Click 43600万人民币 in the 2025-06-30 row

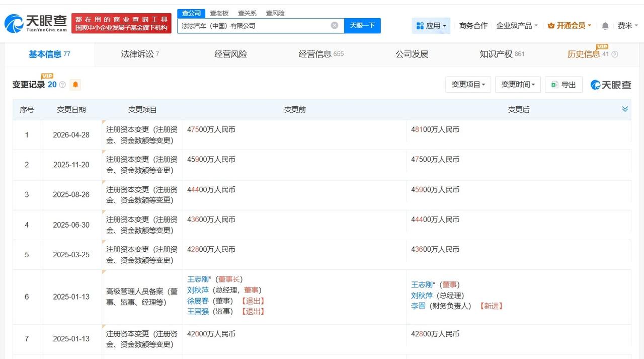point(211,220)
